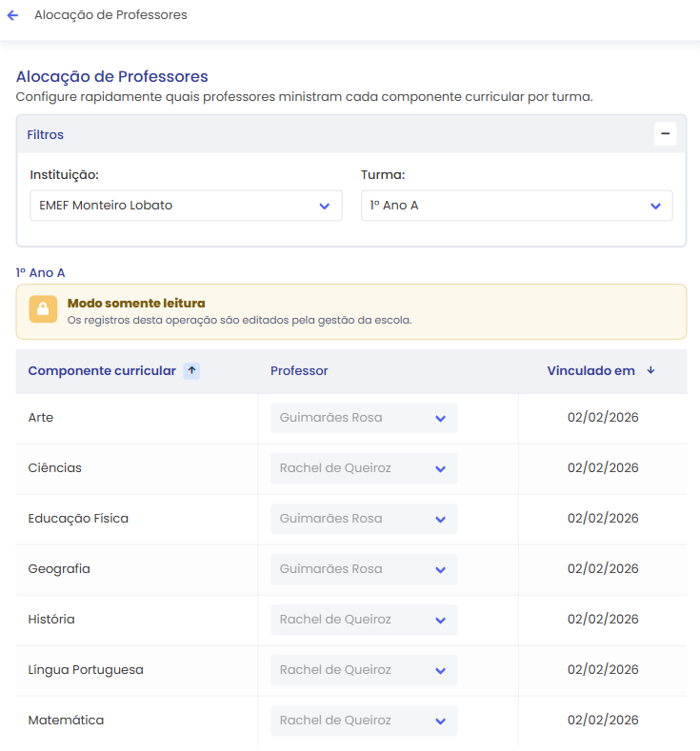Select the Arte row label
The width and height of the screenshot is (700, 751).
(x=41, y=418)
